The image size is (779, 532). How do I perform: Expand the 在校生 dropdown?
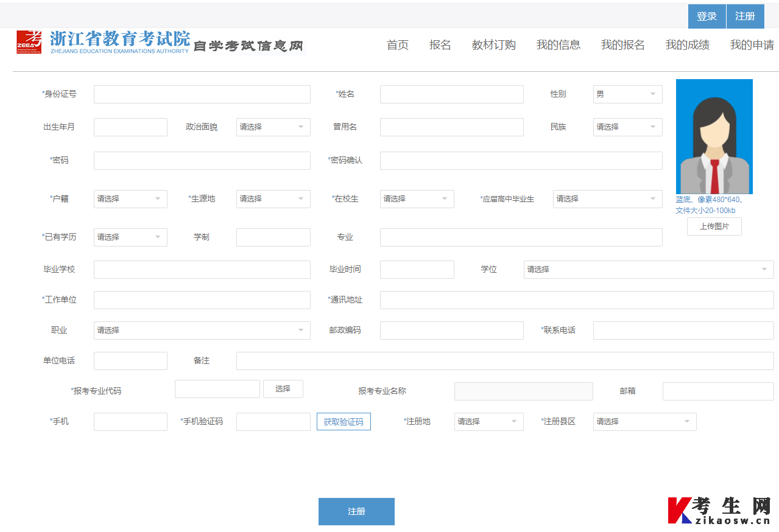(x=417, y=199)
